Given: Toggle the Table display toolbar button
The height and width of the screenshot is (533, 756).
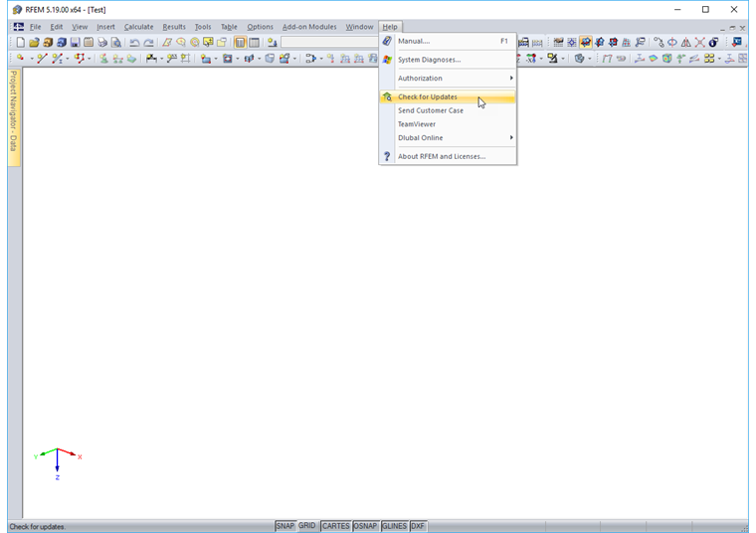Looking at the screenshot, I should (x=254, y=43).
